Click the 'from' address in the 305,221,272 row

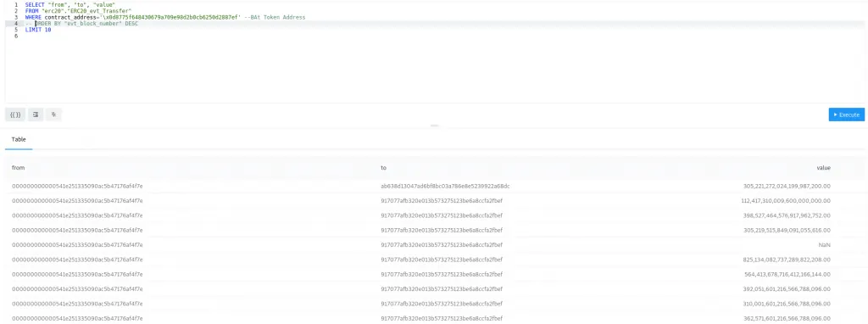tap(77, 186)
